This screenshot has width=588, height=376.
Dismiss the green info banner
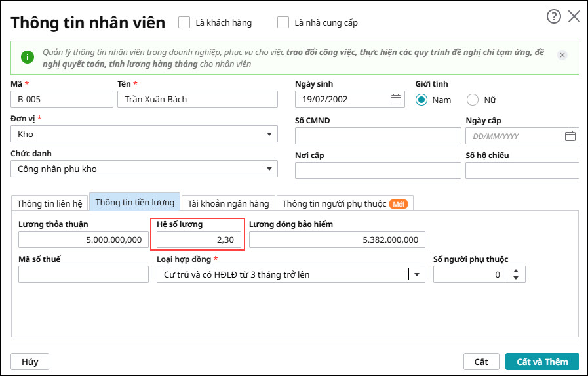[x=562, y=55]
